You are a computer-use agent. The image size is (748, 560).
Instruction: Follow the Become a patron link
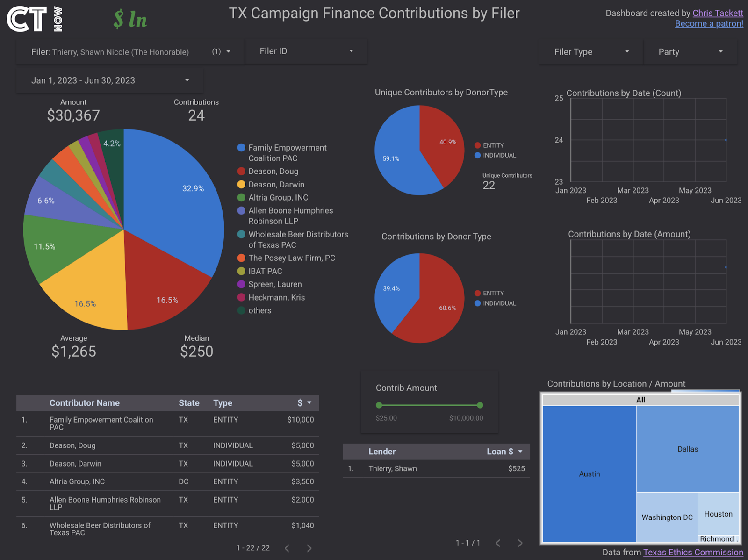pos(709,24)
